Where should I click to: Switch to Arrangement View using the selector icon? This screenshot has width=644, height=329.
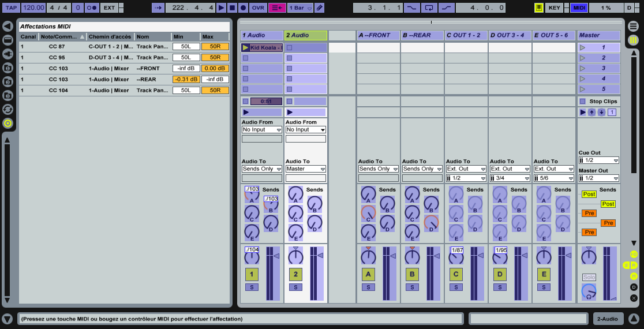point(633,27)
